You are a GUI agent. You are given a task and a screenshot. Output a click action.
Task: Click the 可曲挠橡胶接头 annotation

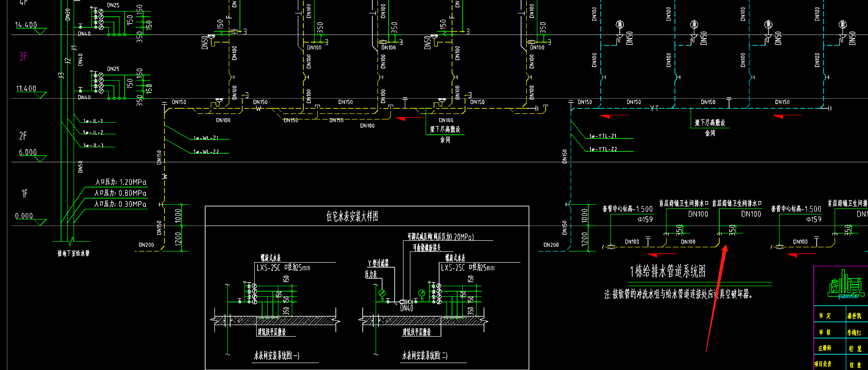tap(427, 248)
